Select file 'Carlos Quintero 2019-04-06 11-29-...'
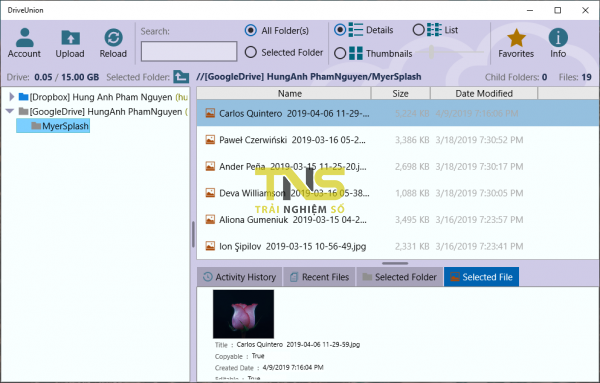This screenshot has height=383, width=600. [398, 113]
